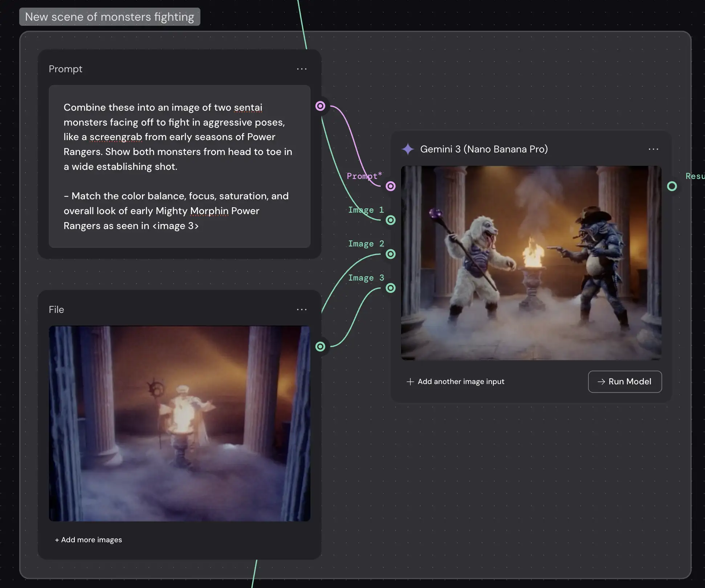Select the uploaded temple image thumbnail
The width and height of the screenshot is (705, 588).
tap(179, 424)
